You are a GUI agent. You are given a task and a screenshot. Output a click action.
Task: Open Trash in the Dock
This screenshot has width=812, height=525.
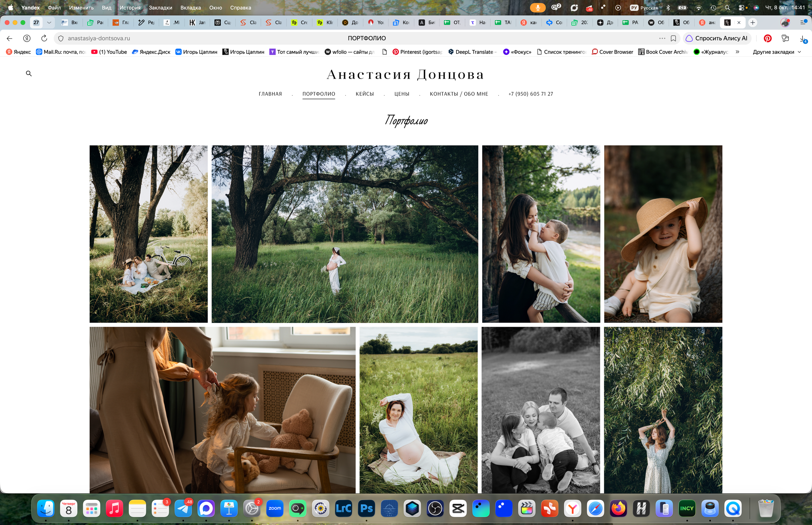(x=766, y=509)
